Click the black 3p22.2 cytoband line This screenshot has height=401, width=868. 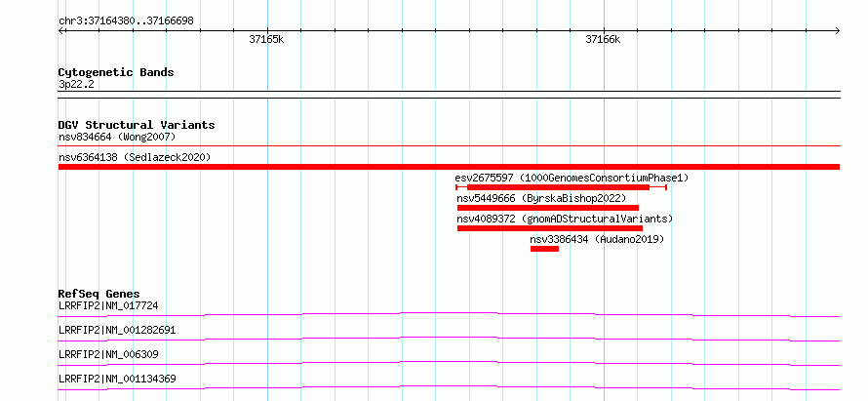click(449, 95)
